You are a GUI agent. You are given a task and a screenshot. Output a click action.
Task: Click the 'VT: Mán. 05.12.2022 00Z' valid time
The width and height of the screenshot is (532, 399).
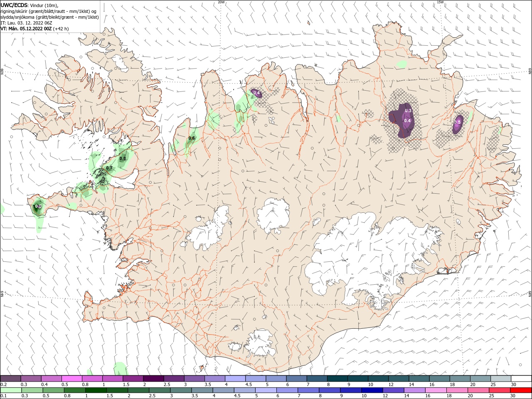26,29
